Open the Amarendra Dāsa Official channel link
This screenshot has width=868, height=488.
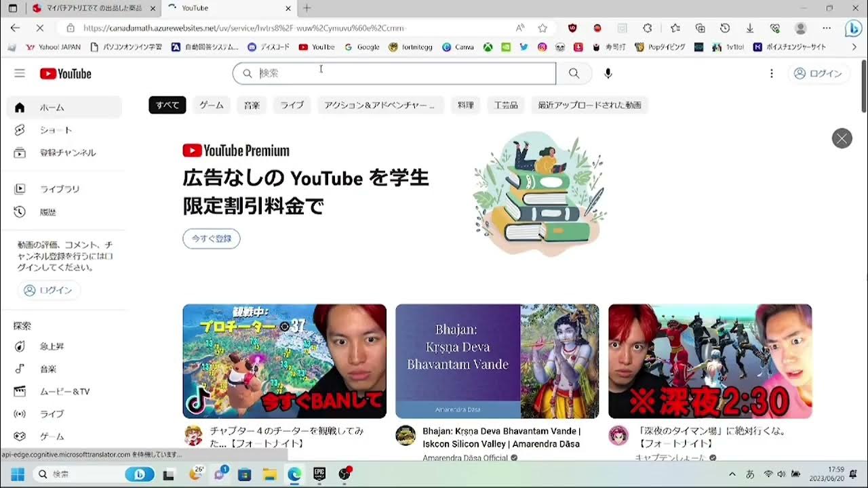coord(465,458)
